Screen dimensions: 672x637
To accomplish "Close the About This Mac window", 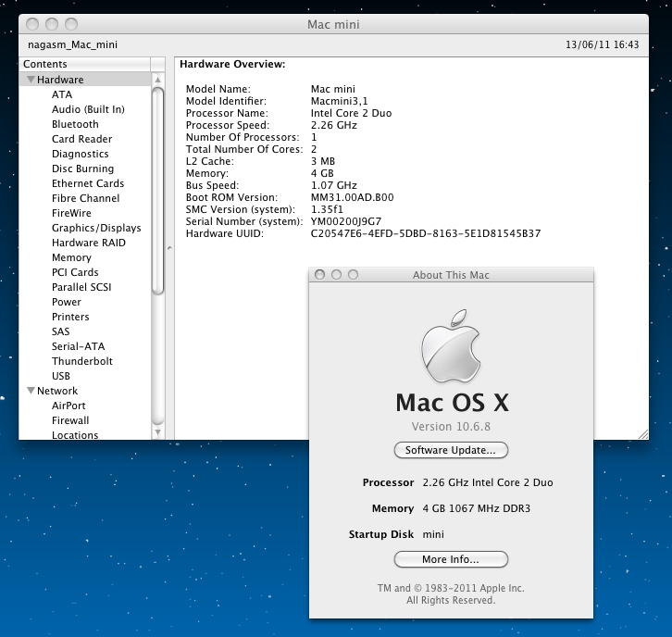I will [320, 275].
